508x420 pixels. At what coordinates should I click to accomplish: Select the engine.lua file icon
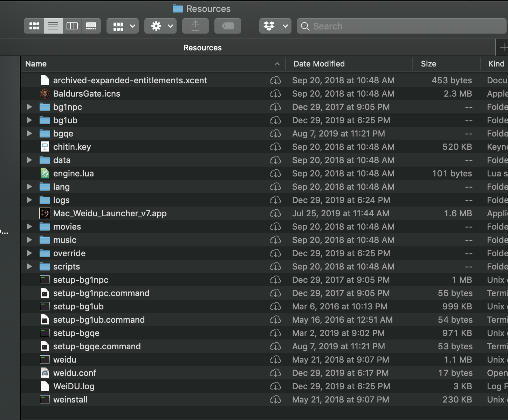(x=45, y=173)
